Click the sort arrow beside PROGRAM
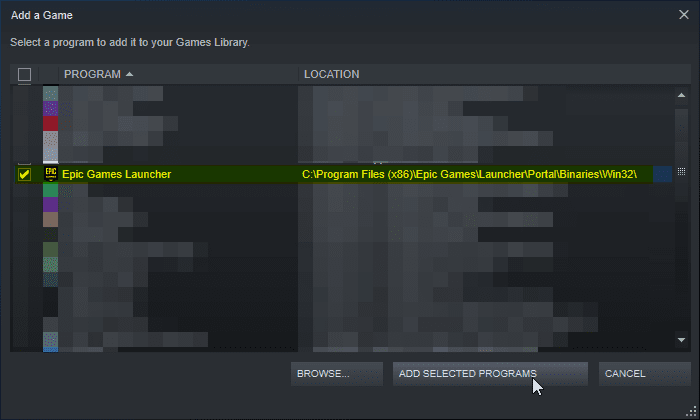This screenshot has width=700, height=420. pos(129,74)
